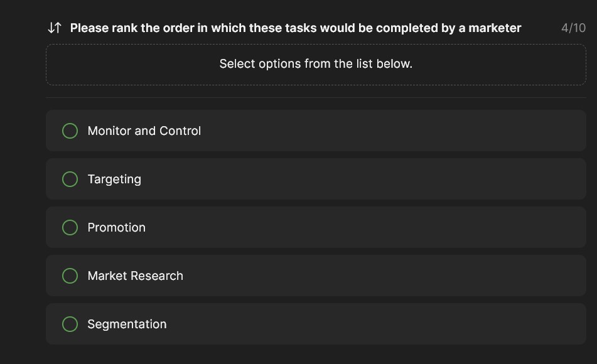Screen dimensions: 597x364
Task: Click "Select options from the list below" text
Action: click(316, 63)
